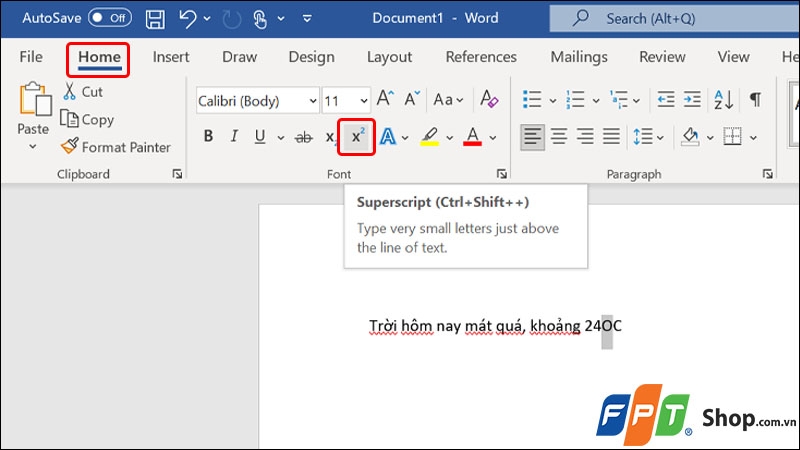Align text left
800x450 pixels.
click(532, 137)
